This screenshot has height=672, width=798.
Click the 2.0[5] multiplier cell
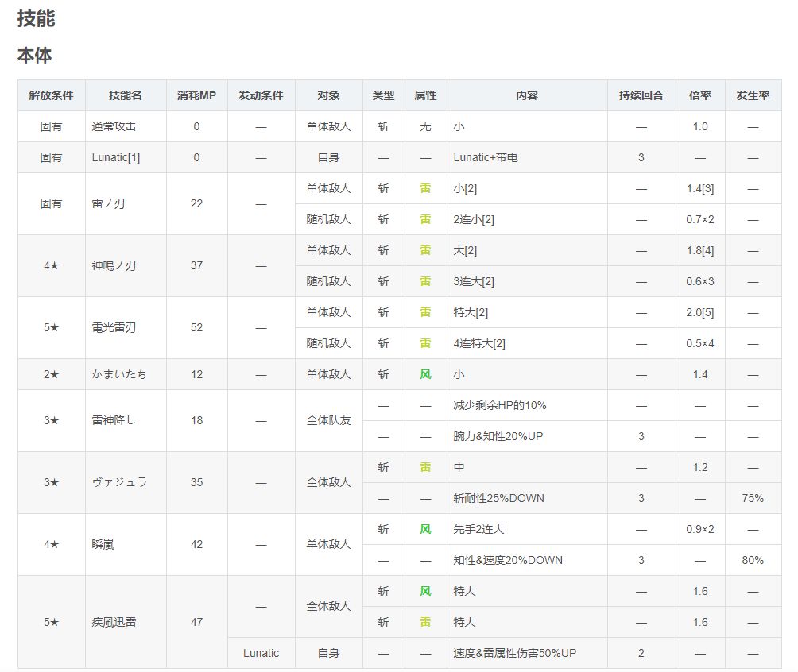tap(700, 313)
